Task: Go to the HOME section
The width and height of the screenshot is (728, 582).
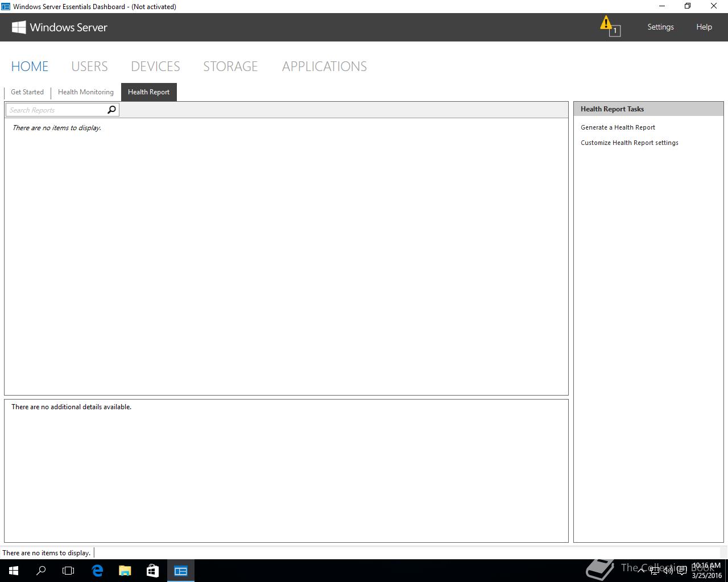Action: point(30,66)
